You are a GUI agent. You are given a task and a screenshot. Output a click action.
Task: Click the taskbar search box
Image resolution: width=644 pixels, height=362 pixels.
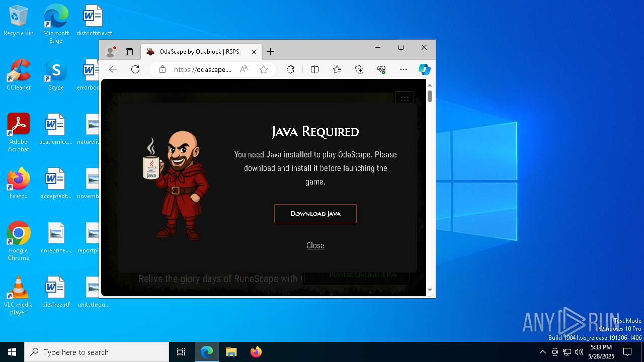pos(97,352)
